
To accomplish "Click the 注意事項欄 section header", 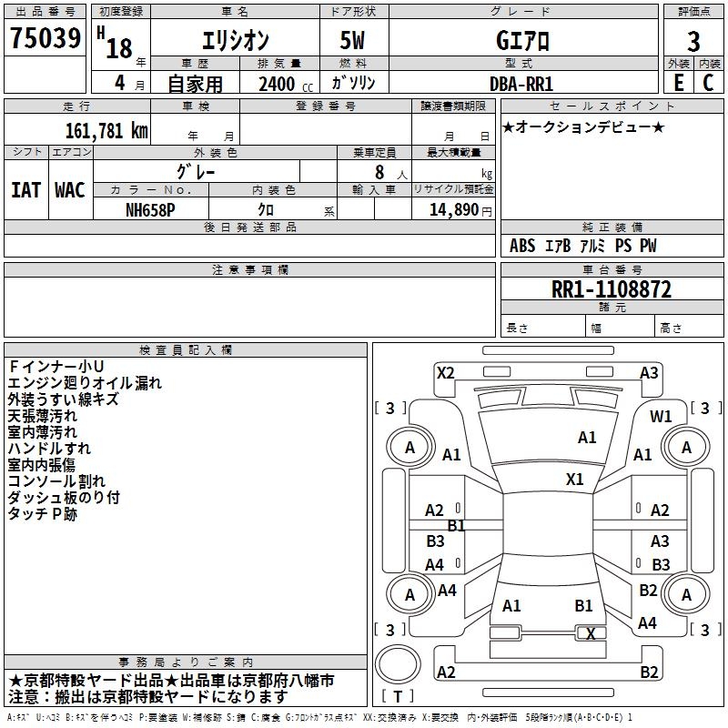I will pos(249,269).
